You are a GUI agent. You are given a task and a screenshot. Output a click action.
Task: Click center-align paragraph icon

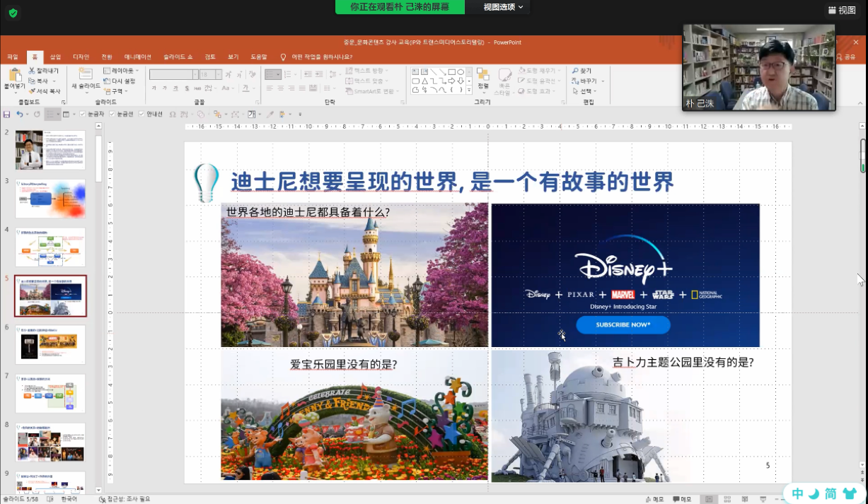pyautogui.click(x=282, y=88)
